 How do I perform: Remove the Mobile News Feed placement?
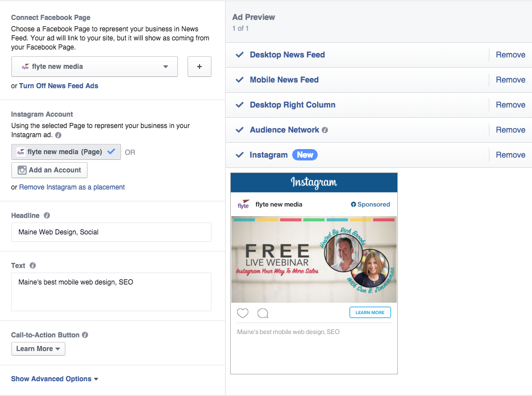(510, 80)
